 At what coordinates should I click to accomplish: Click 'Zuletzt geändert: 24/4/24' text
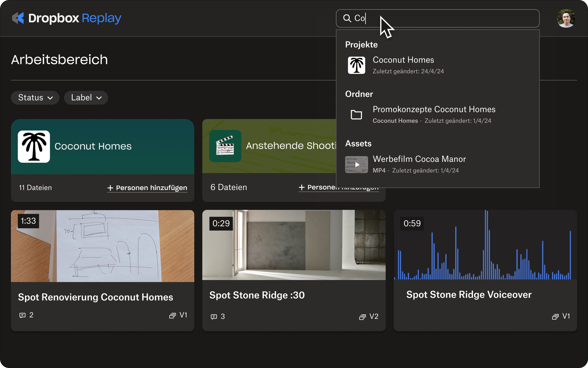pos(408,71)
